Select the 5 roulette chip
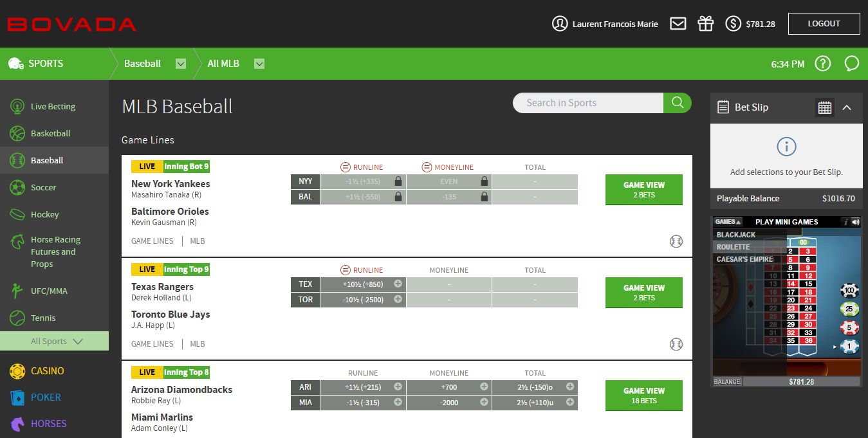868x438 pixels. click(850, 328)
